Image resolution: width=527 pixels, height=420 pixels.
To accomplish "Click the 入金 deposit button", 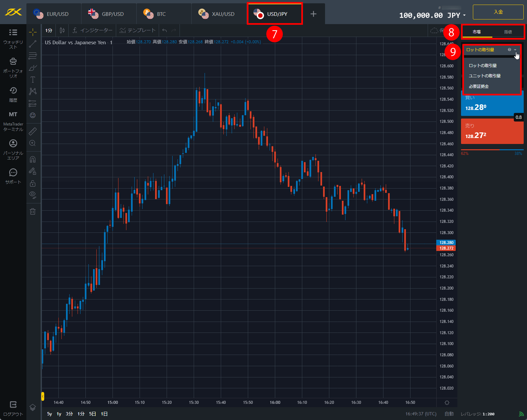I will coord(498,12).
